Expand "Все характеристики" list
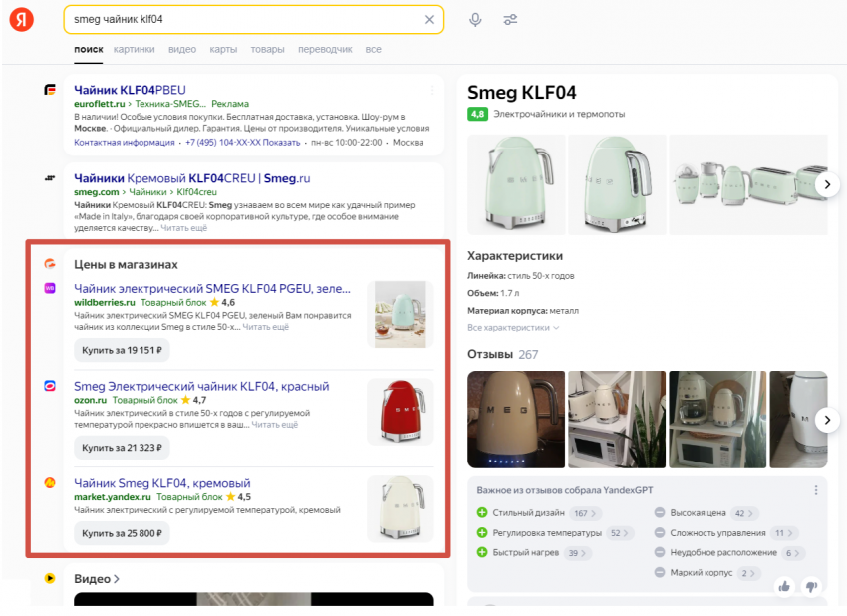 513,327
